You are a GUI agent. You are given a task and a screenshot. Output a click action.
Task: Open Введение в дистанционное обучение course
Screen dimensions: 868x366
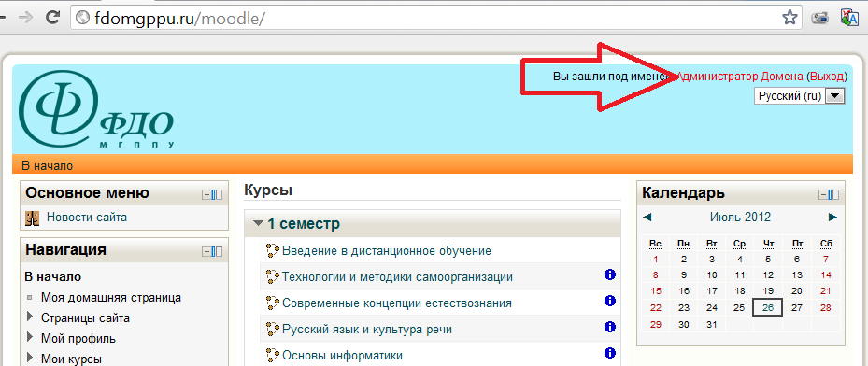(x=387, y=251)
